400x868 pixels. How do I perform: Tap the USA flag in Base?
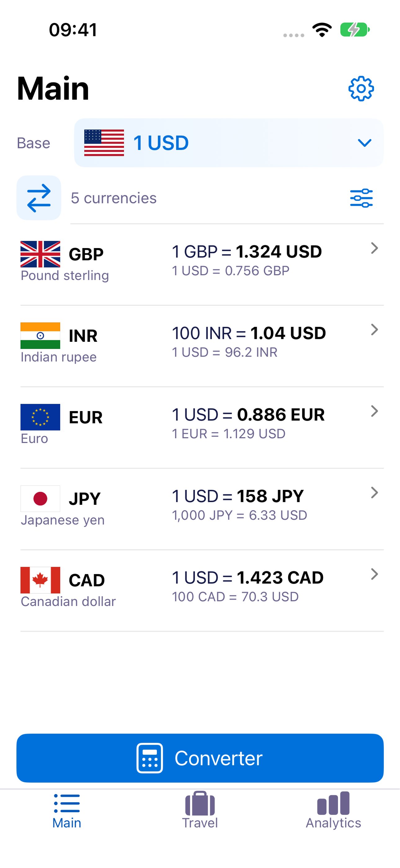coord(104,143)
